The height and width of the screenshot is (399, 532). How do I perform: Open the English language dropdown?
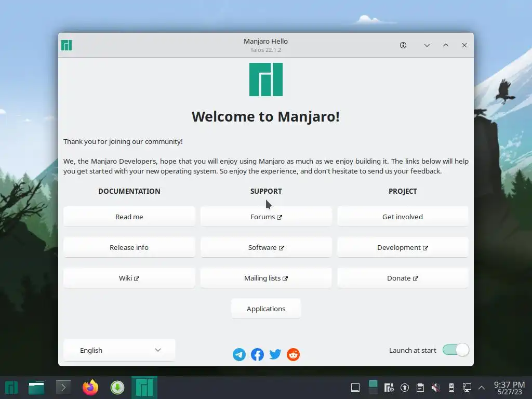(x=119, y=350)
